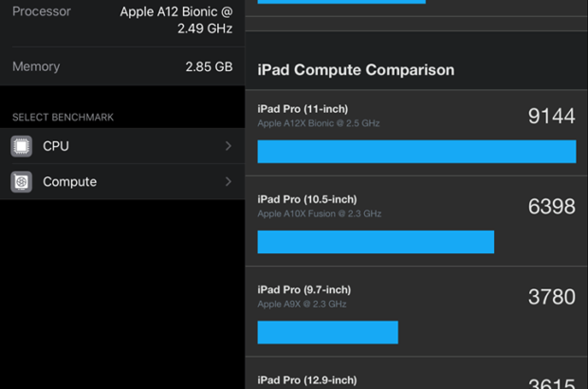Select the Compute benchmark row
The image size is (588, 389).
(x=123, y=181)
